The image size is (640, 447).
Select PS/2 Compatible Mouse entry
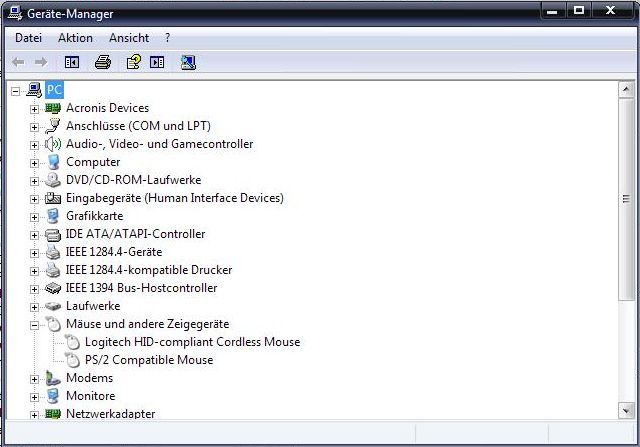pos(149,360)
